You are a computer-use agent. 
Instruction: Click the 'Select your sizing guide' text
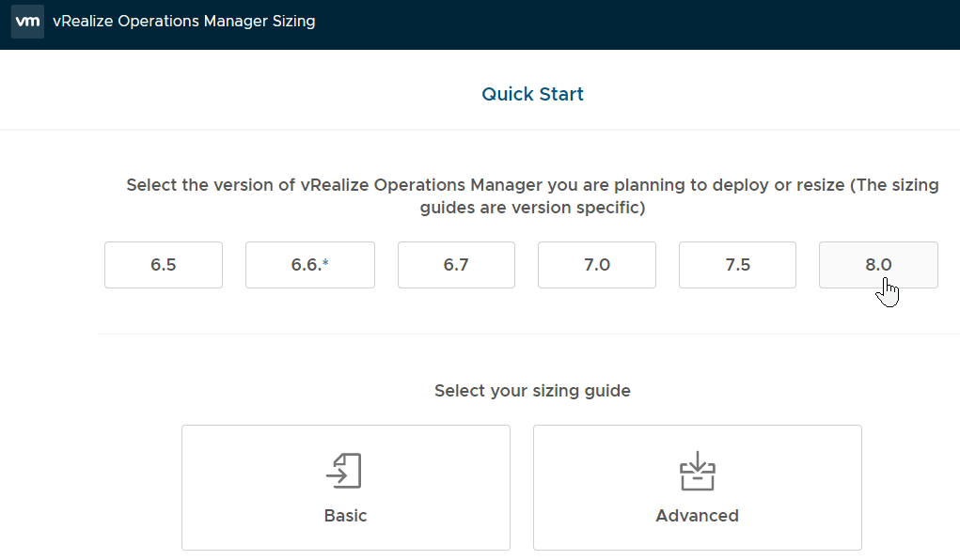point(532,390)
